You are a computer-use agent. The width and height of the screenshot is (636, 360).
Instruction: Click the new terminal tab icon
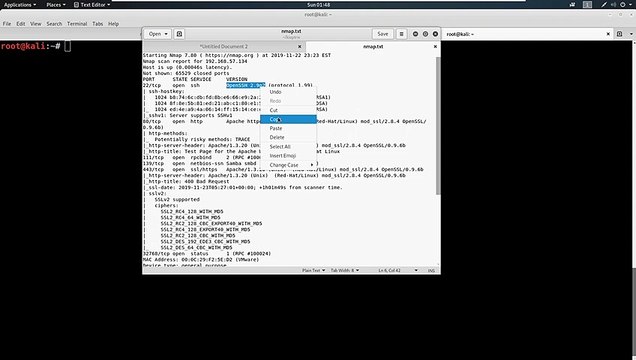coord(619,34)
